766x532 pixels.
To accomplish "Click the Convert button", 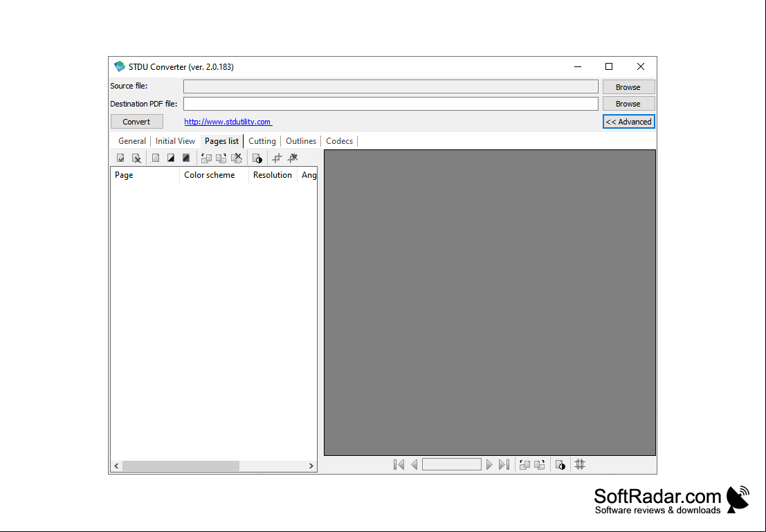I will 137,122.
